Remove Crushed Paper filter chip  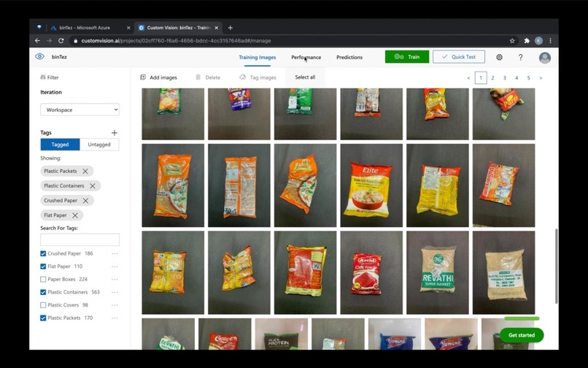pos(85,201)
